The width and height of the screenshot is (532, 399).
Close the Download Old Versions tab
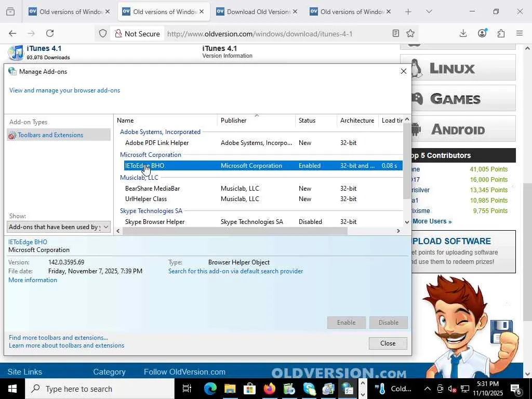(295, 11)
